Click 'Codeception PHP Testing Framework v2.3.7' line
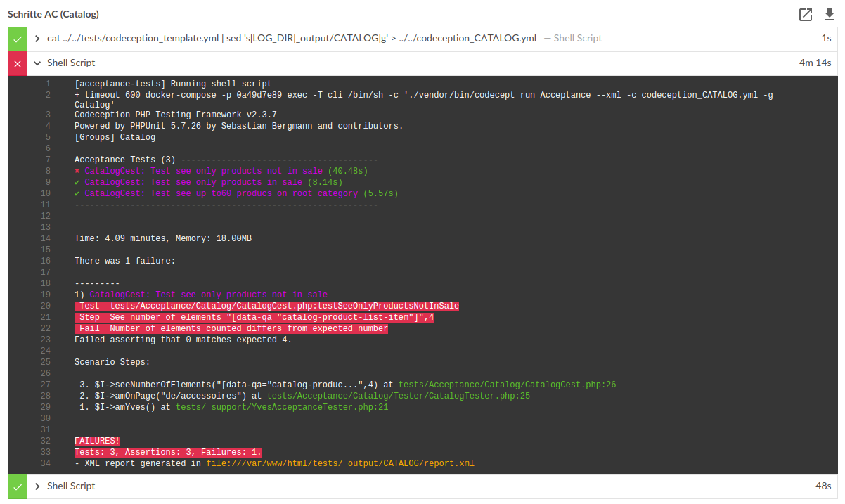 (176, 115)
